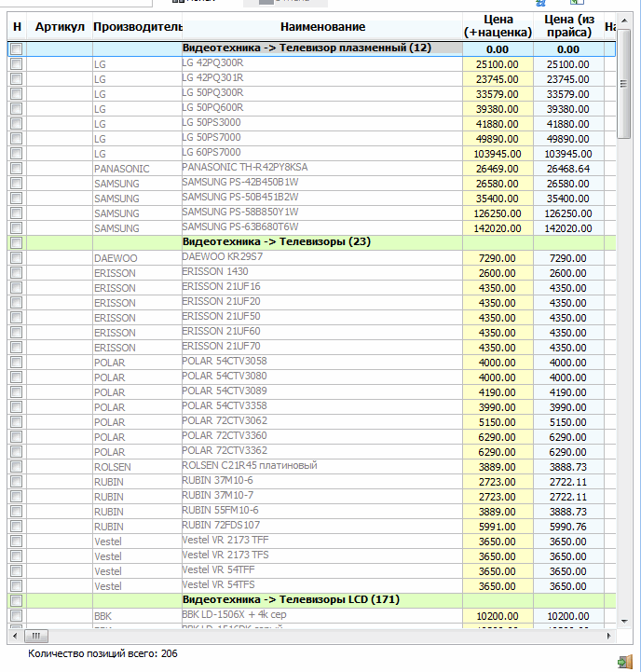The height and width of the screenshot is (672, 641).
Task: Click the horizontal scrollbar left arrow
Action: pyautogui.click(x=16, y=636)
